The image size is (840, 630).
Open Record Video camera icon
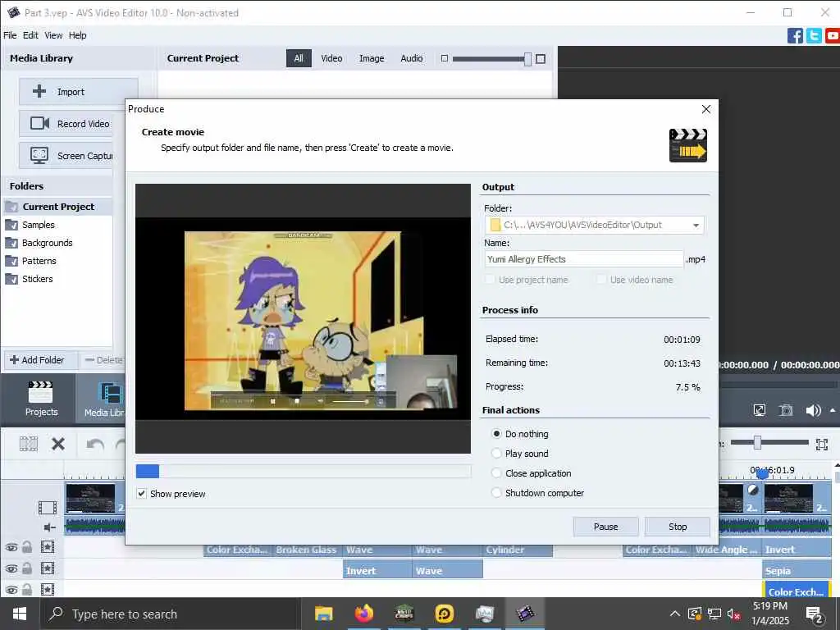39,123
